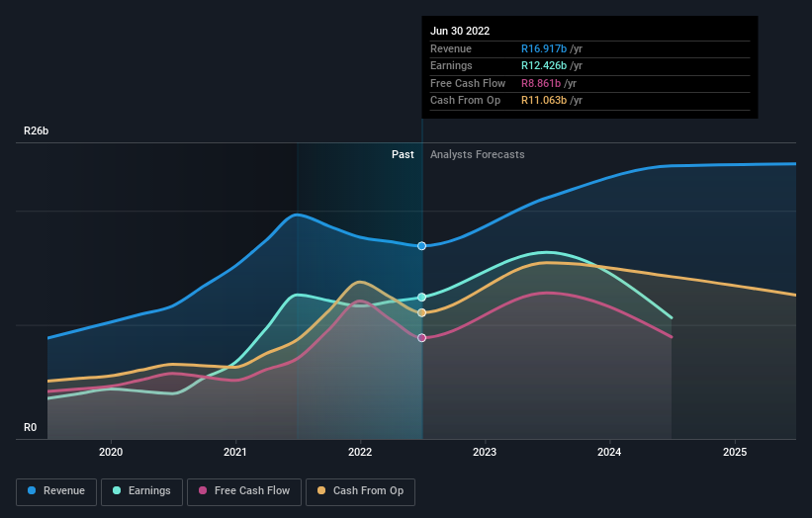Image resolution: width=812 pixels, height=518 pixels.
Task: Click the R26b y-axis label
Action: (x=37, y=130)
